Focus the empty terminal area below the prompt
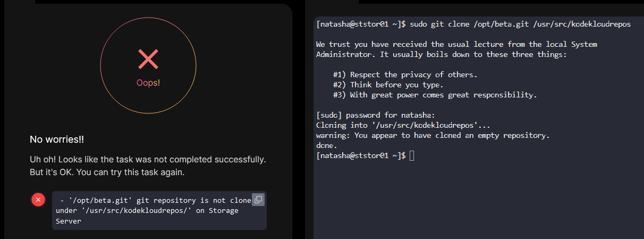 [478, 202]
